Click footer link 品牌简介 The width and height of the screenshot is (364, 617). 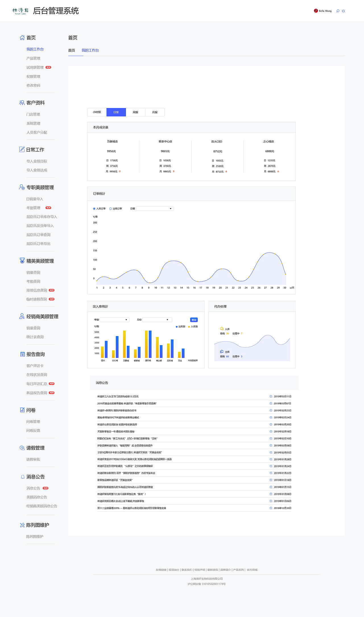click(x=226, y=570)
